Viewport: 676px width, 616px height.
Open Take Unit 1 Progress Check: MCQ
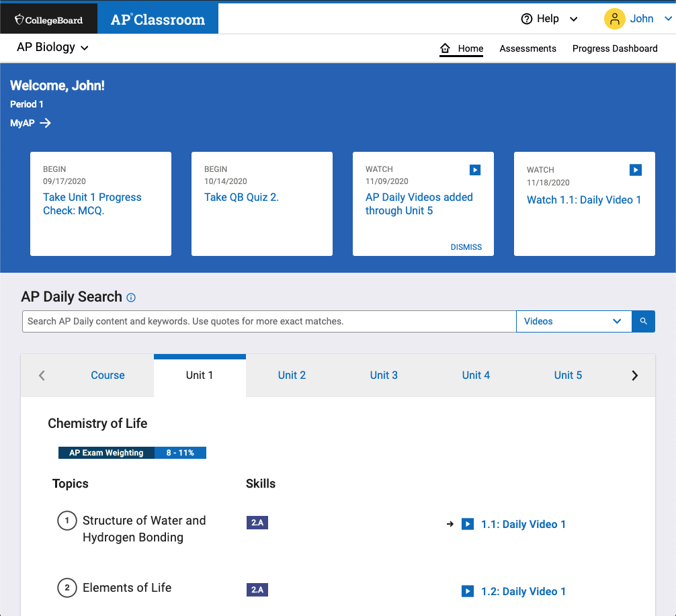coord(92,204)
